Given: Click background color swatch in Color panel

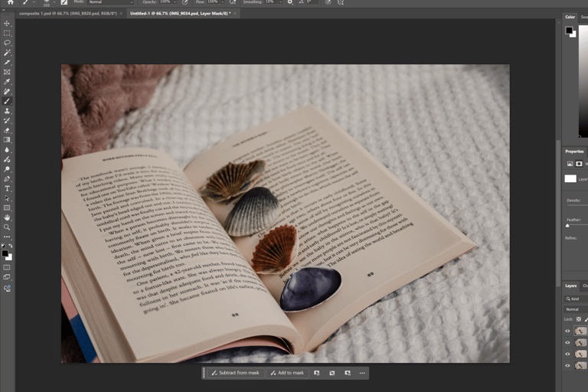Looking at the screenshot, I should (573, 34).
